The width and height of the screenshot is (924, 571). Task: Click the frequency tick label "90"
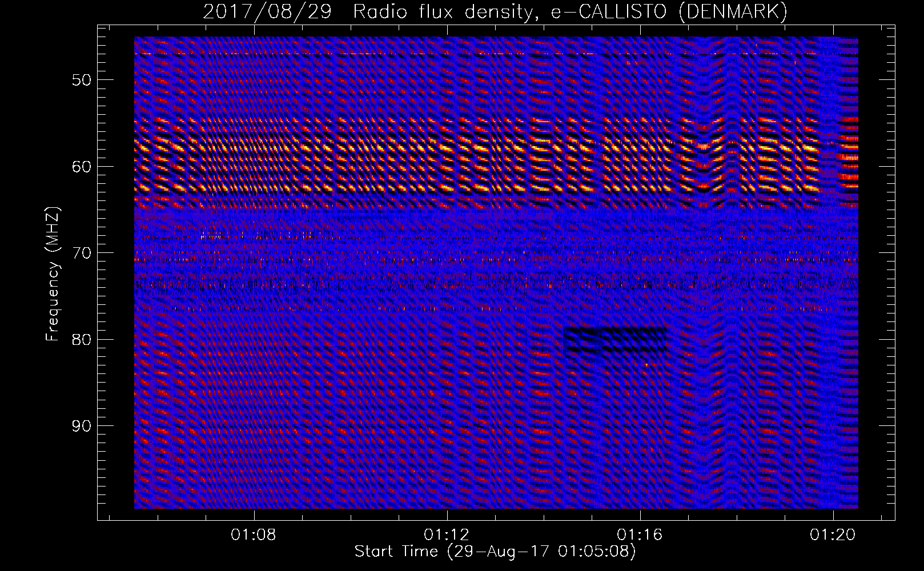click(x=82, y=426)
